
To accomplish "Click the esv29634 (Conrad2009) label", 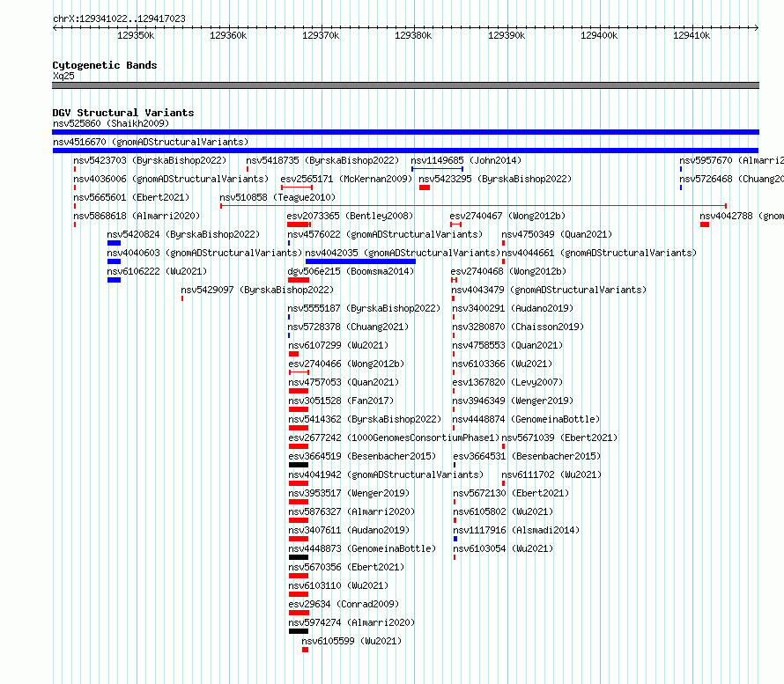I will 344,604.
